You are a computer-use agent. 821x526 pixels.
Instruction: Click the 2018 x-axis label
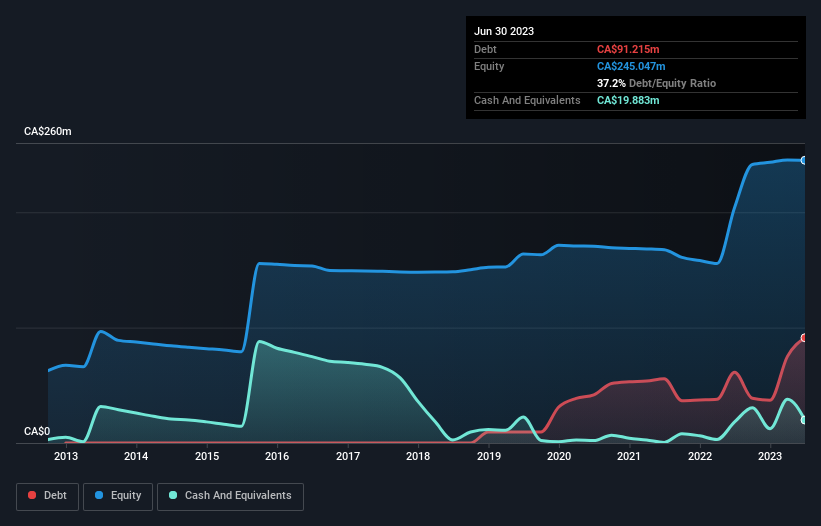click(418, 456)
